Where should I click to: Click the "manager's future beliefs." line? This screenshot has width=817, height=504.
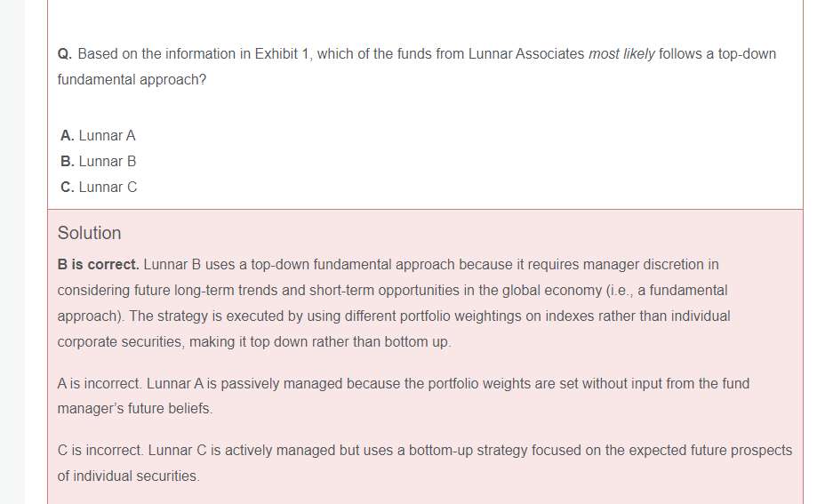click(134, 410)
